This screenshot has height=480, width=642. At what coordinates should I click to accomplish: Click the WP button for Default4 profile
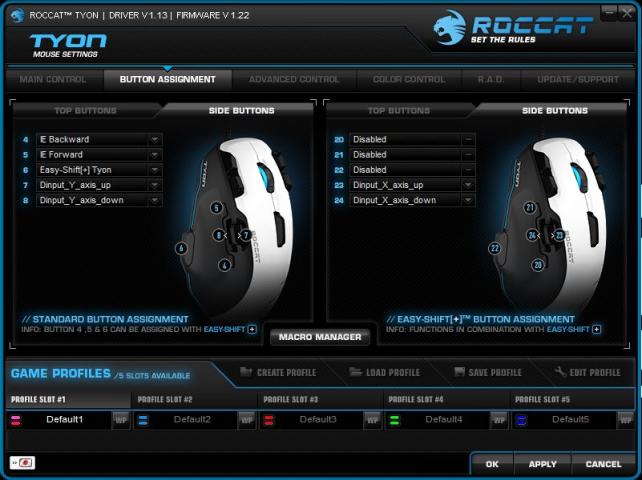[x=499, y=420]
